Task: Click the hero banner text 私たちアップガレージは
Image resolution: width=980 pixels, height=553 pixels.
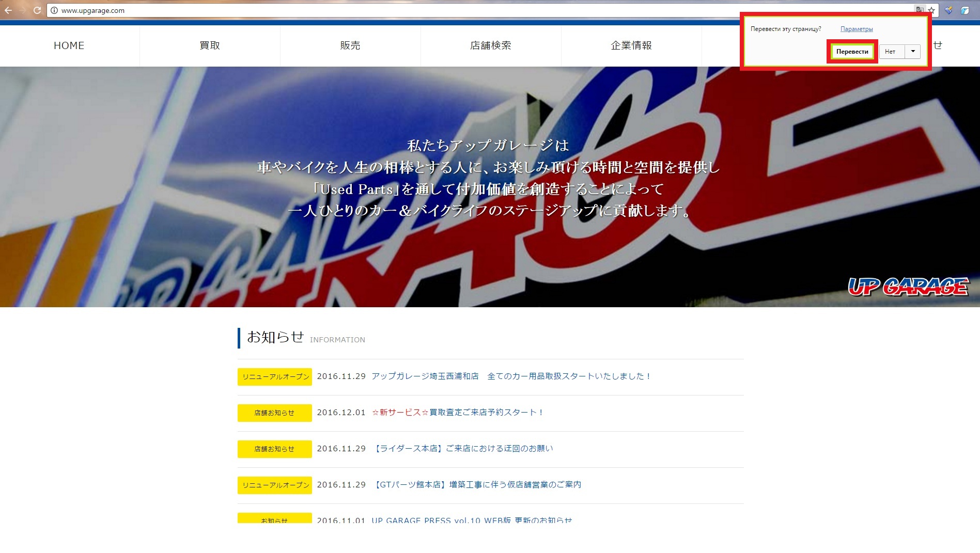Action: coord(488,146)
